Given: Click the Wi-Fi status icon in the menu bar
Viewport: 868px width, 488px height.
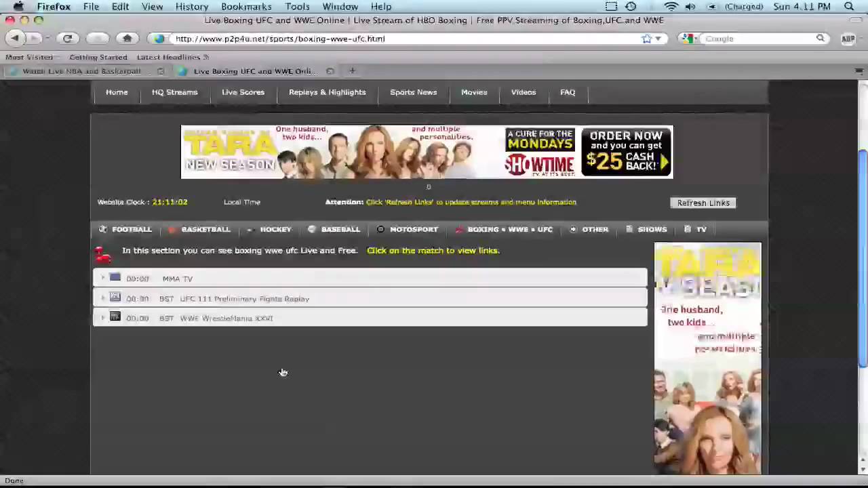Looking at the screenshot, I should 671,7.
